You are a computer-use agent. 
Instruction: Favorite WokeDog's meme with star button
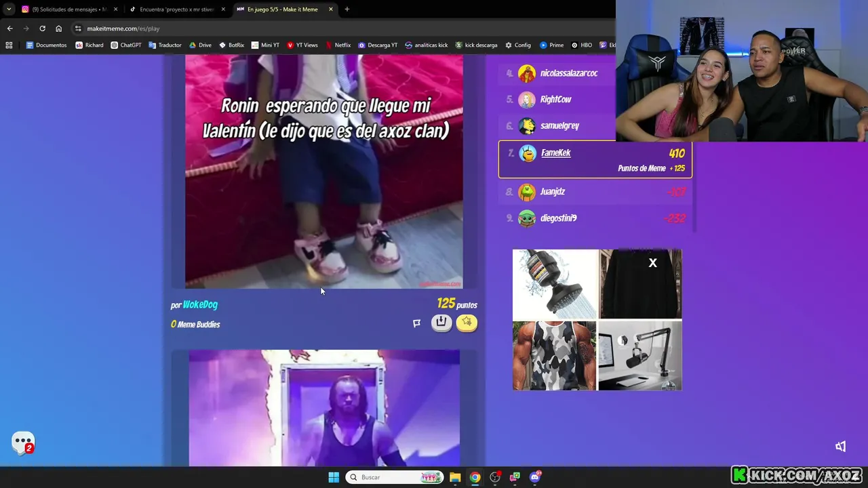pyautogui.click(x=467, y=323)
